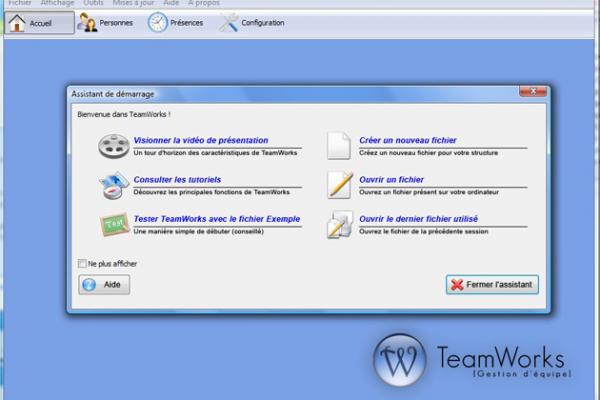Follow Visionner la vidéo de présentation link
600x400 pixels.
pos(201,140)
